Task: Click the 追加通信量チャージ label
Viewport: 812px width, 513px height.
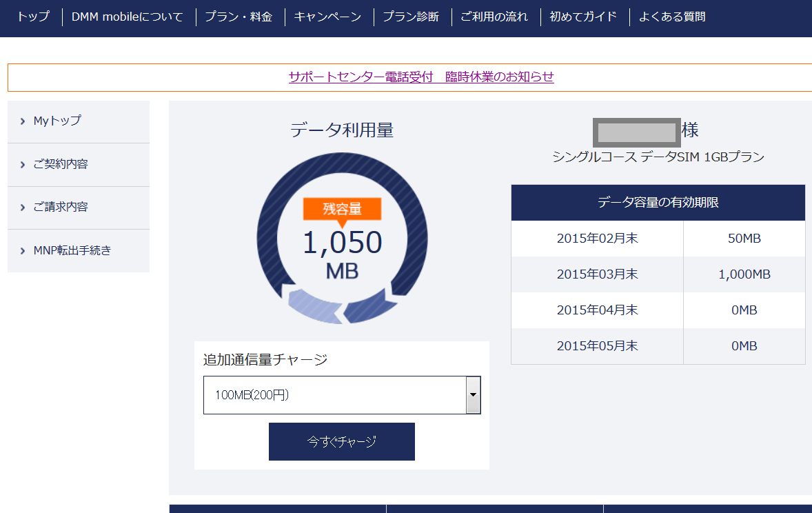Action: click(265, 360)
